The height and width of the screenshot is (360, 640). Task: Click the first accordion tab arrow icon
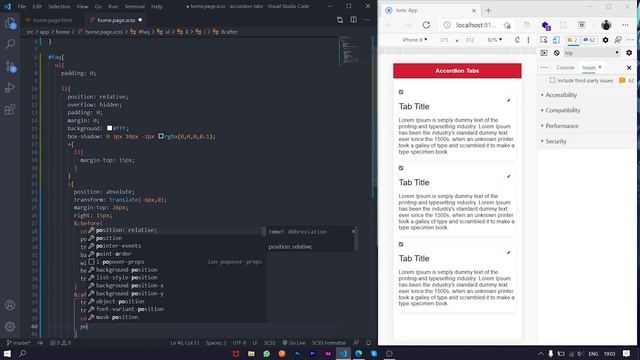click(509, 100)
